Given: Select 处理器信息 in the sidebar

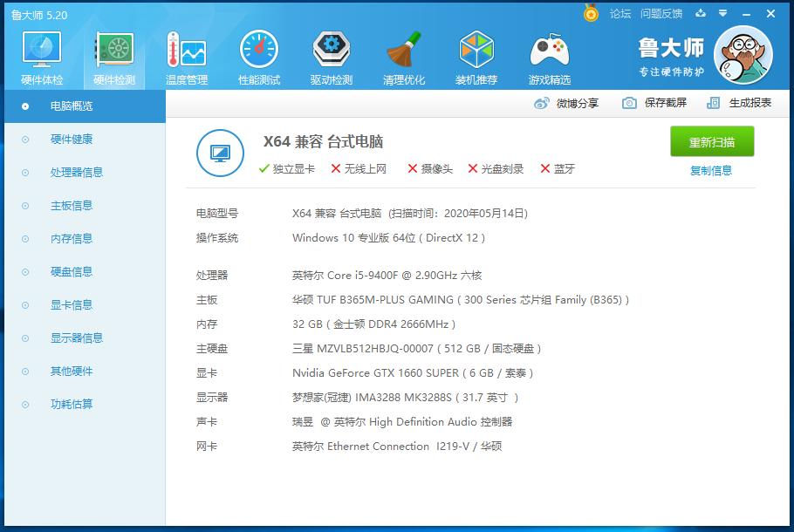Looking at the screenshot, I should click(79, 172).
